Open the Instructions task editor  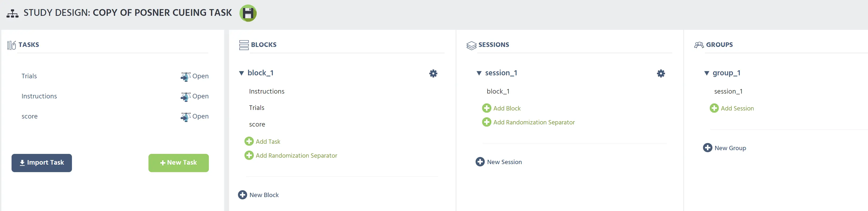pyautogui.click(x=194, y=97)
